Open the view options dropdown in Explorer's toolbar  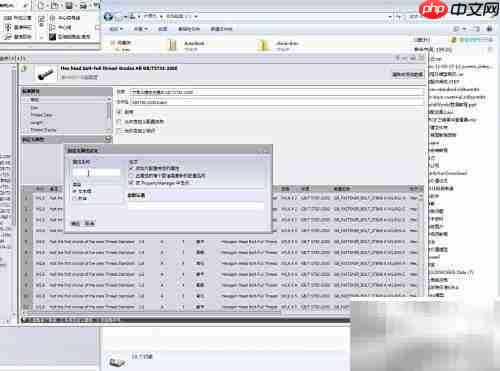point(464,29)
